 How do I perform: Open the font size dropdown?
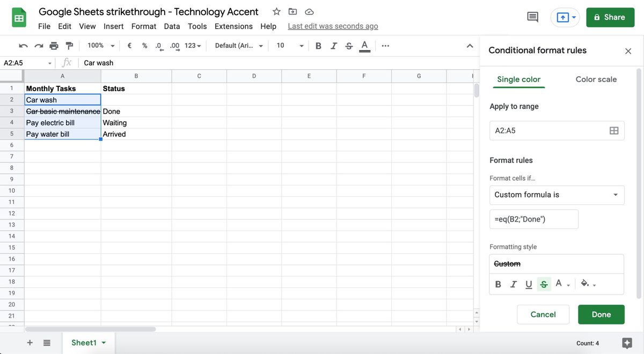click(290, 46)
